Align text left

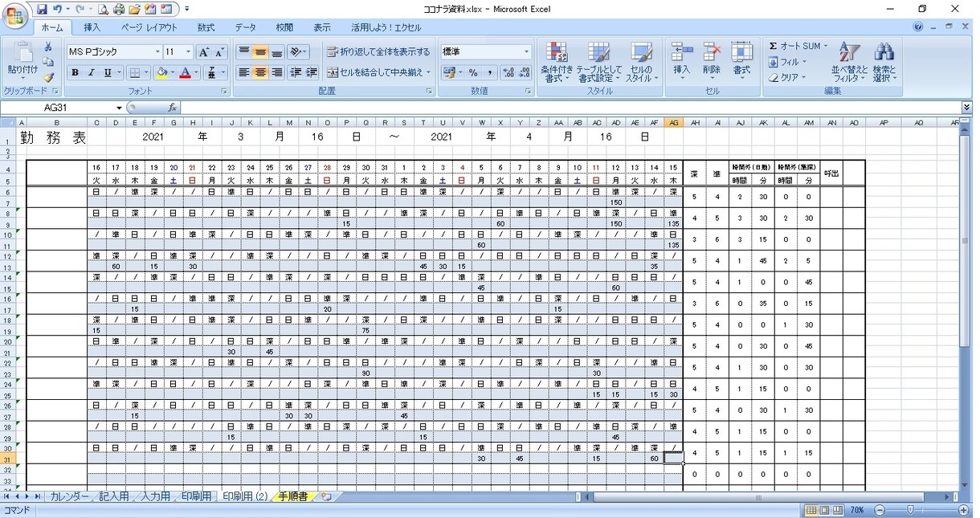pyautogui.click(x=244, y=72)
